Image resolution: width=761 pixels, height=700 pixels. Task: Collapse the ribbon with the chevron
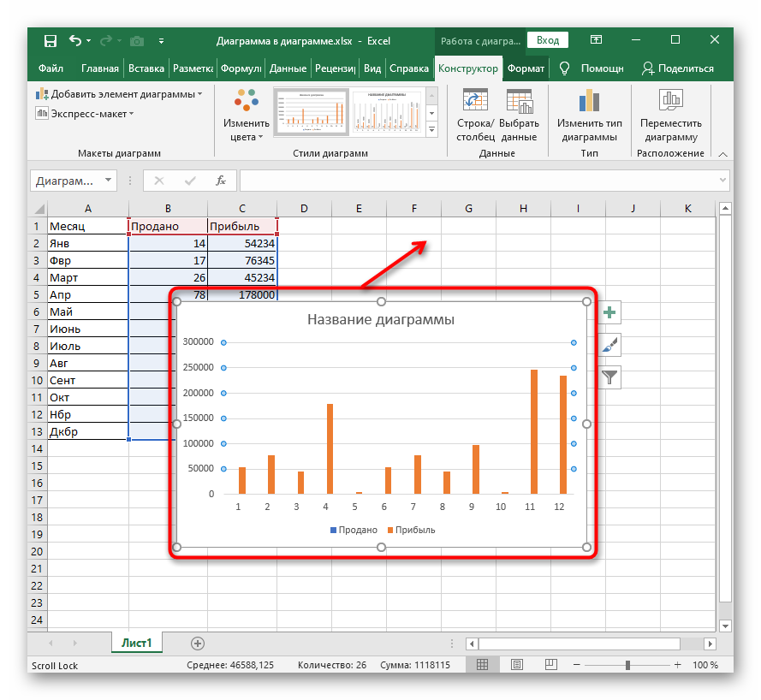pyautogui.click(x=722, y=154)
